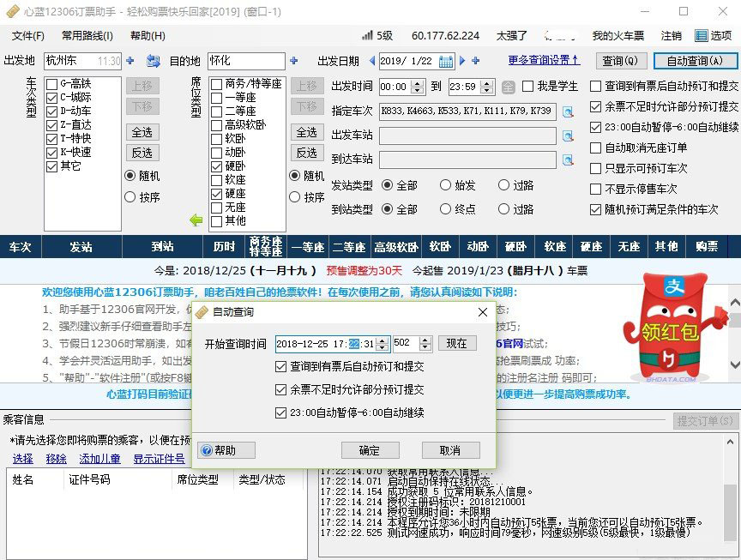Image resolution: width=741 pixels, height=560 pixels.
Task: Uncheck K-快速 train type
Action: [x=52, y=153]
